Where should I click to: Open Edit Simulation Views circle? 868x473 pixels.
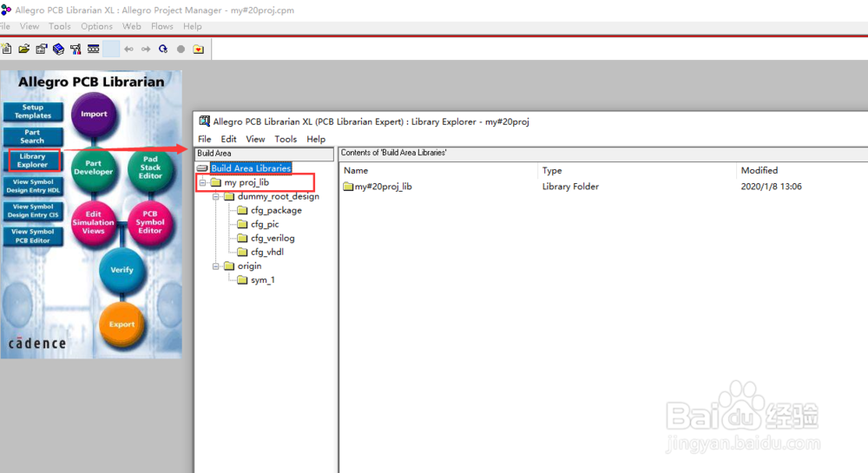pos(93,222)
